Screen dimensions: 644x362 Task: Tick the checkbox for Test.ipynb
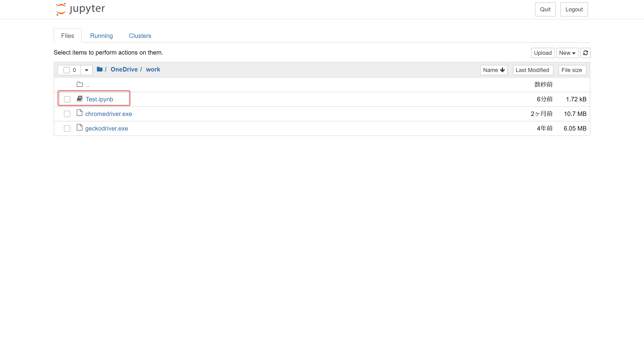[x=67, y=99]
